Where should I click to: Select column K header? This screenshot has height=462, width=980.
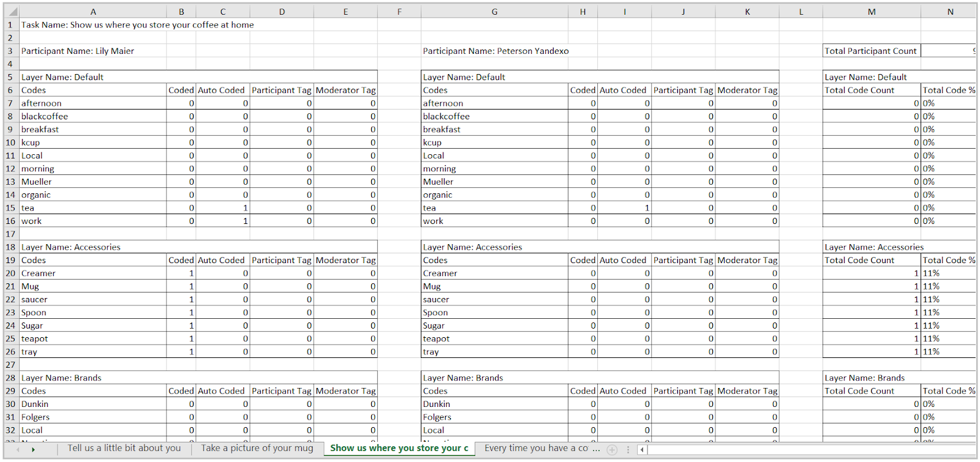[x=747, y=12]
